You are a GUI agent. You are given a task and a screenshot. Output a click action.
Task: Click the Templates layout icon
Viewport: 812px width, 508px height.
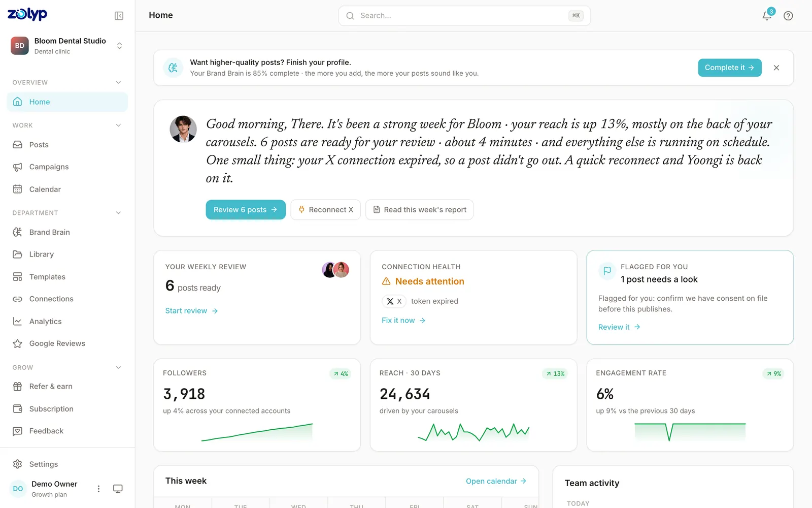(x=17, y=277)
